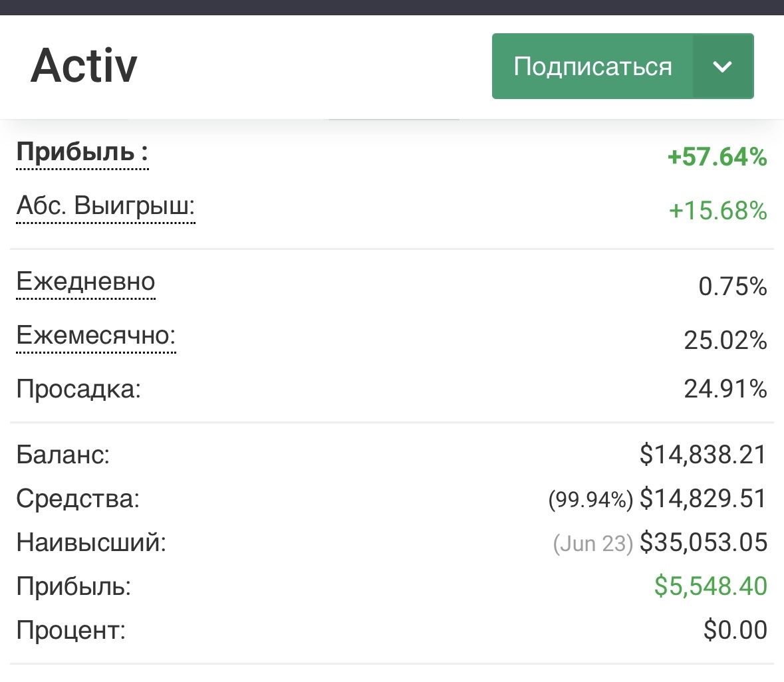The height and width of the screenshot is (682, 784).
Task: Select the +57.64% profit value
Action: click(717, 158)
